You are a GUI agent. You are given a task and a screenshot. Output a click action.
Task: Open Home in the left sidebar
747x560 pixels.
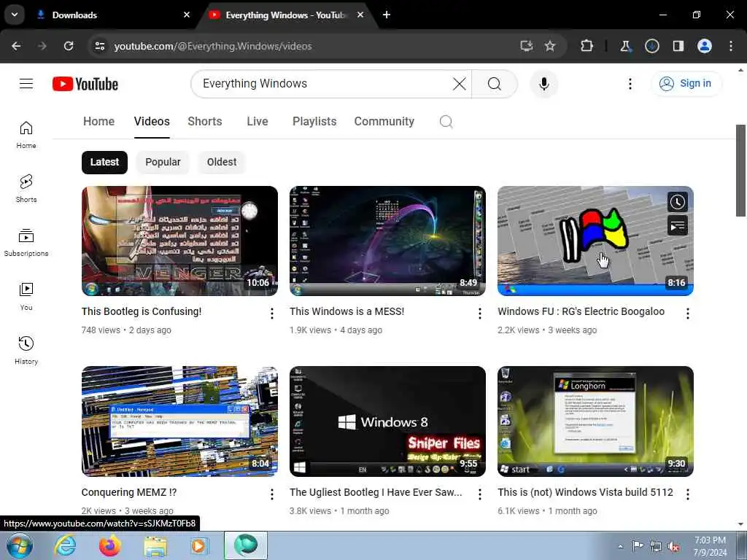[x=26, y=135]
